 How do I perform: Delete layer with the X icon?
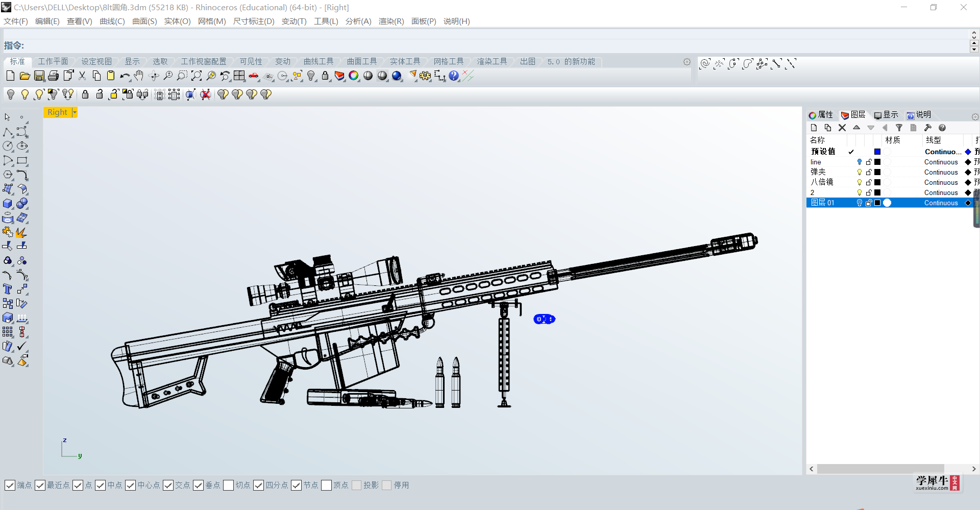(x=842, y=128)
